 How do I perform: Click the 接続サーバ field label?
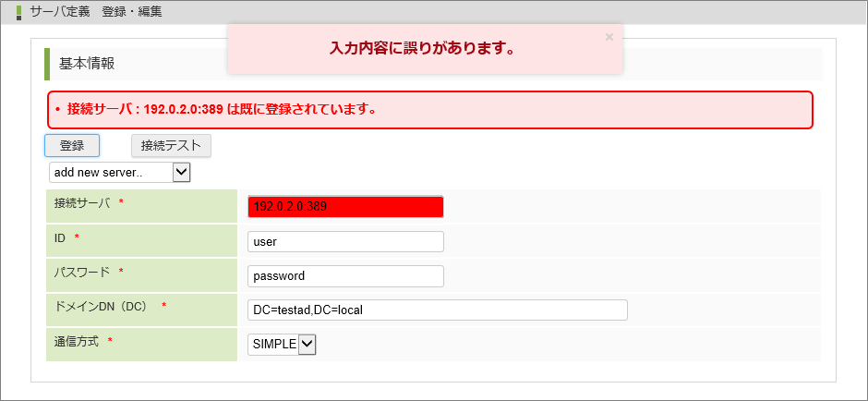[x=82, y=202]
